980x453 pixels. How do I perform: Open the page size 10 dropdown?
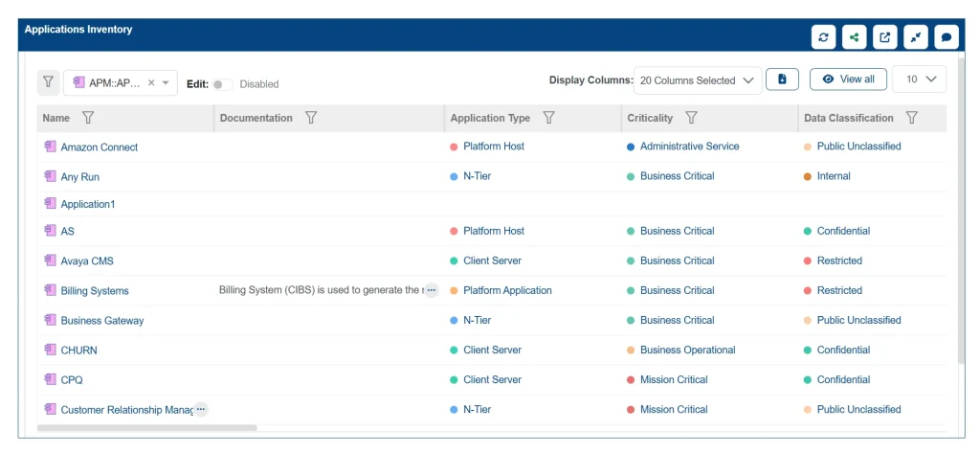[919, 79]
